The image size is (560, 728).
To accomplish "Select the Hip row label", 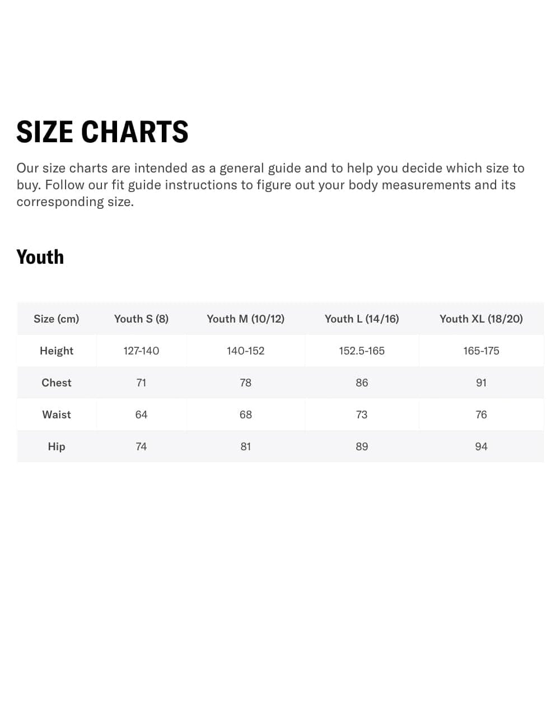I will 57,446.
